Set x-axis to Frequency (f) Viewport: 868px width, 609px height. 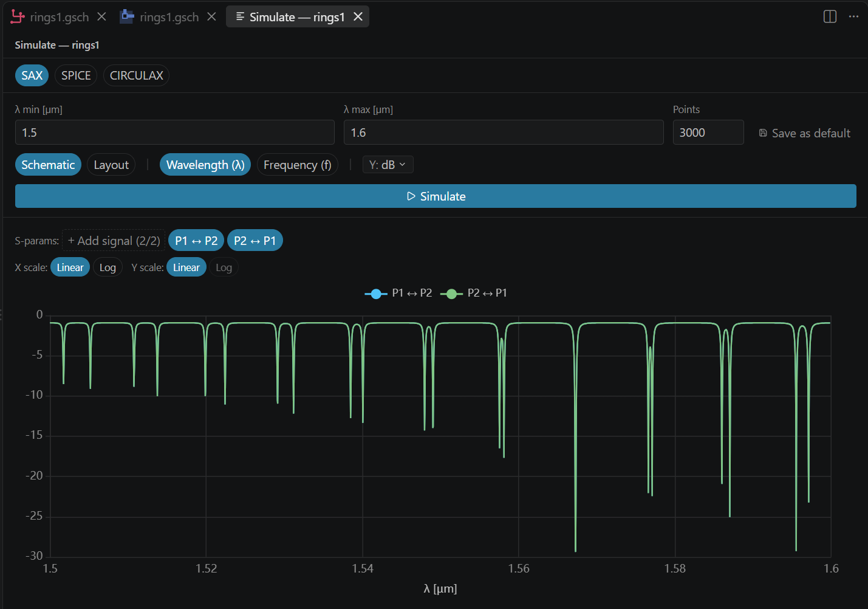tap(298, 165)
